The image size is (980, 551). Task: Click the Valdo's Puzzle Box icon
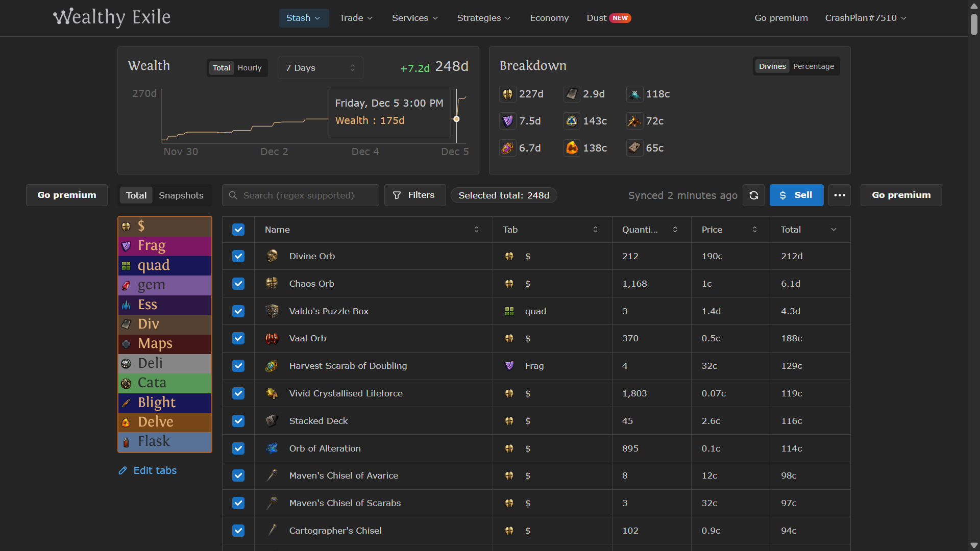(x=272, y=311)
